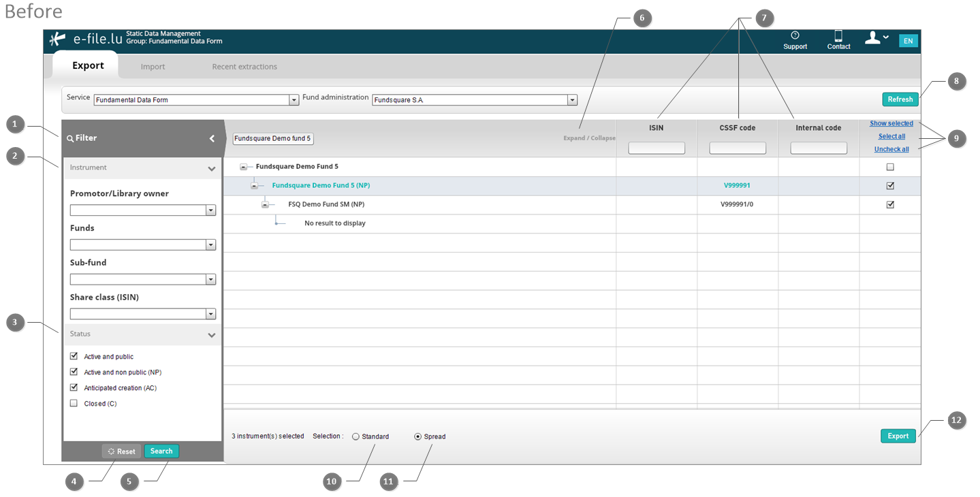The height and width of the screenshot is (497, 980).
Task: Tick the checkbox for Fundsquare Demo Fund 5 row
Action: pos(890,167)
